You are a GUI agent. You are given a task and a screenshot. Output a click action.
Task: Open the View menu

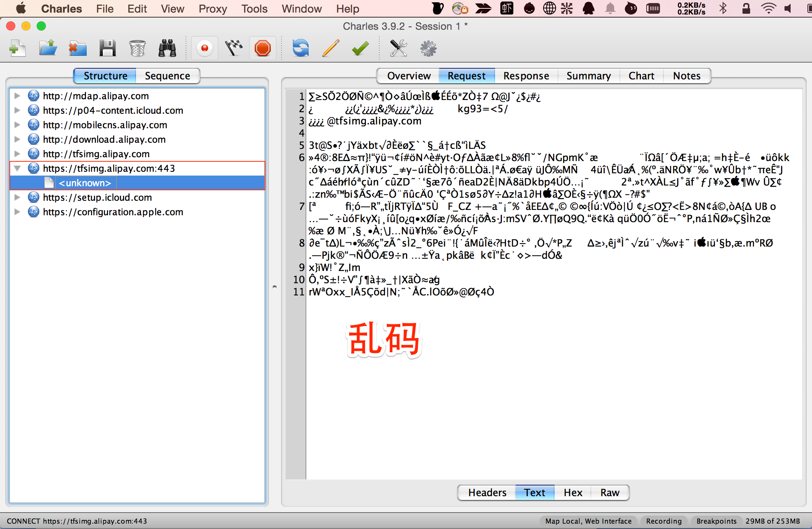pos(172,8)
